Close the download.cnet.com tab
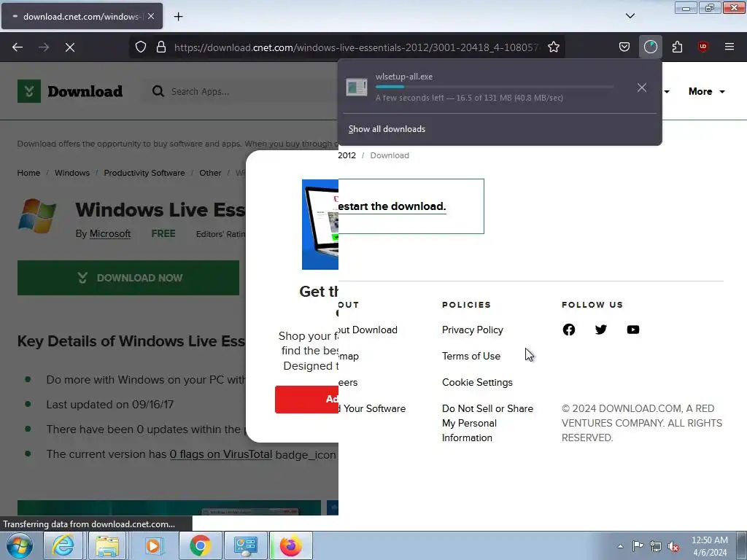 click(151, 16)
